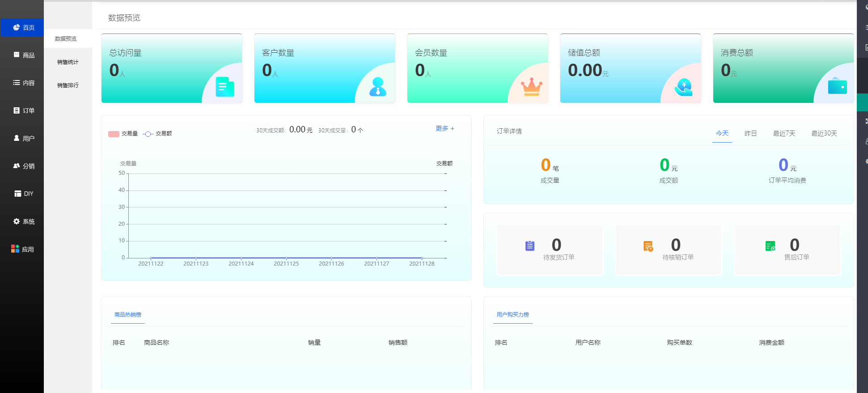Toggle the 交易额 legend line marker
Image resolution: width=868 pixels, height=393 pixels.
pyautogui.click(x=148, y=134)
